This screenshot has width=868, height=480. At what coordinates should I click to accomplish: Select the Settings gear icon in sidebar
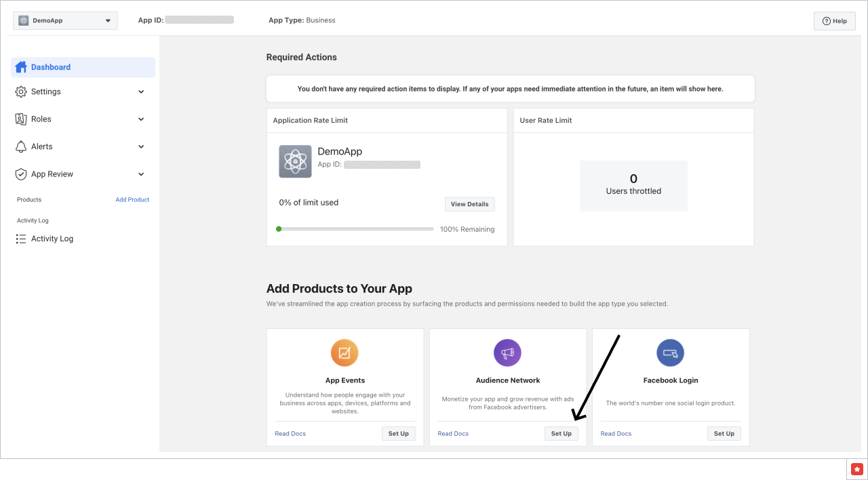click(x=20, y=92)
